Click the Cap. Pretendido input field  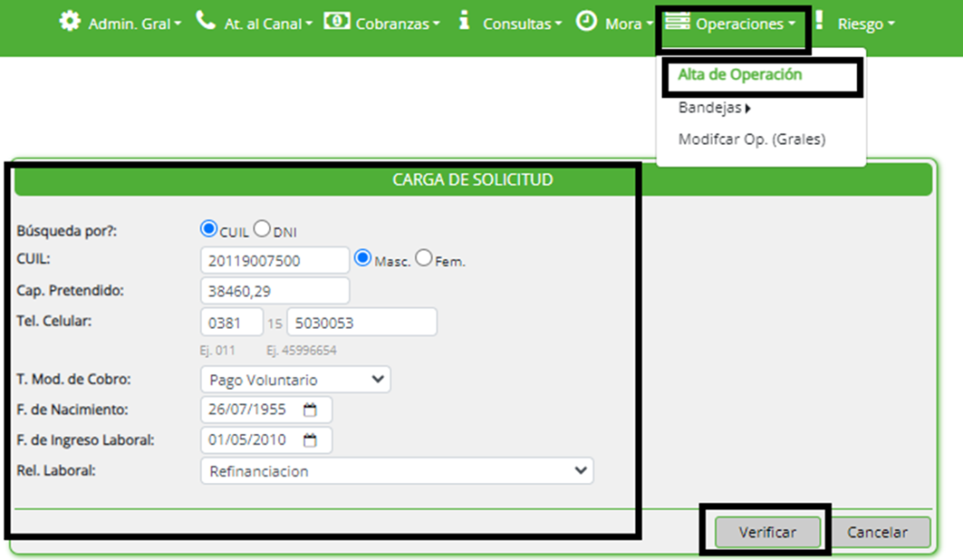click(x=275, y=291)
